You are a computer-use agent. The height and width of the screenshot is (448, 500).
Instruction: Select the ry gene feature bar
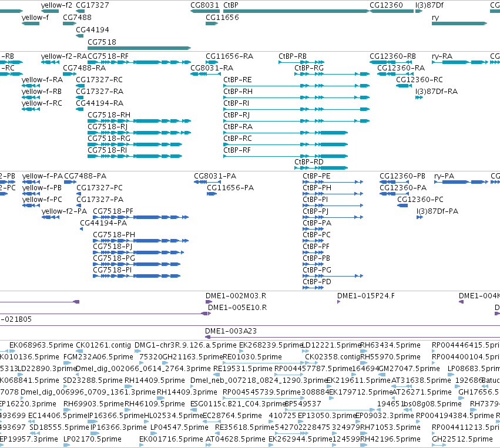(459, 23)
